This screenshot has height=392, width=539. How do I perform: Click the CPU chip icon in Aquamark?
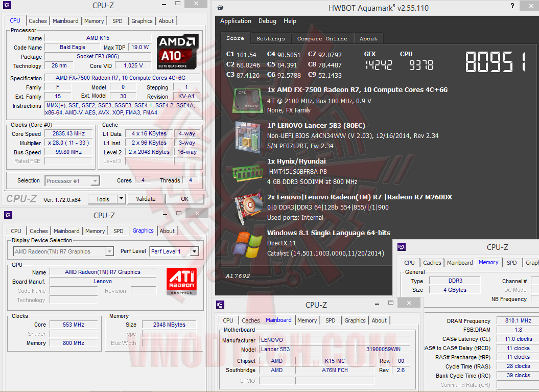[247, 101]
